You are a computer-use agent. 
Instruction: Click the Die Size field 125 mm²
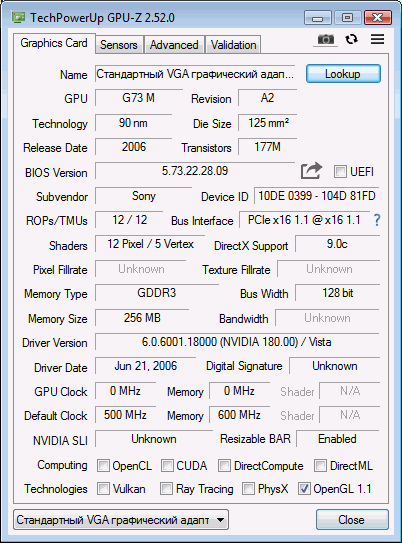(267, 123)
